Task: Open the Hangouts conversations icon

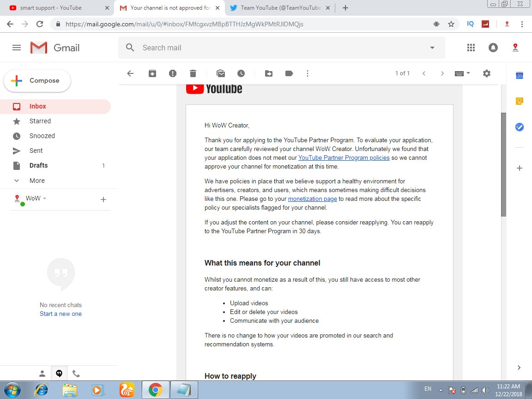Action: tap(59, 374)
